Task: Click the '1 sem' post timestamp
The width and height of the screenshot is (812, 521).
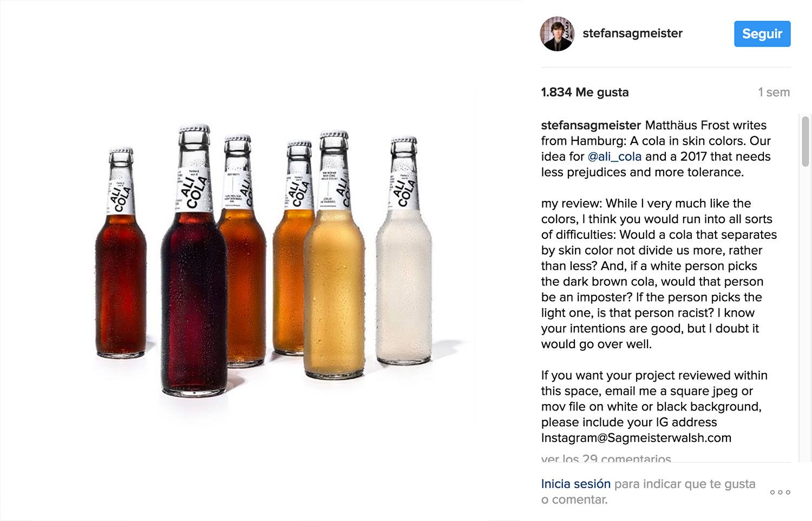Action: coord(774,92)
